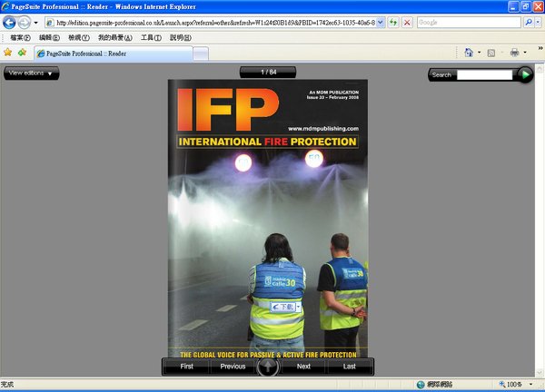Image resolution: width=545 pixels, height=392 pixels.
Task: Click the Home page icon
Action: (469, 53)
